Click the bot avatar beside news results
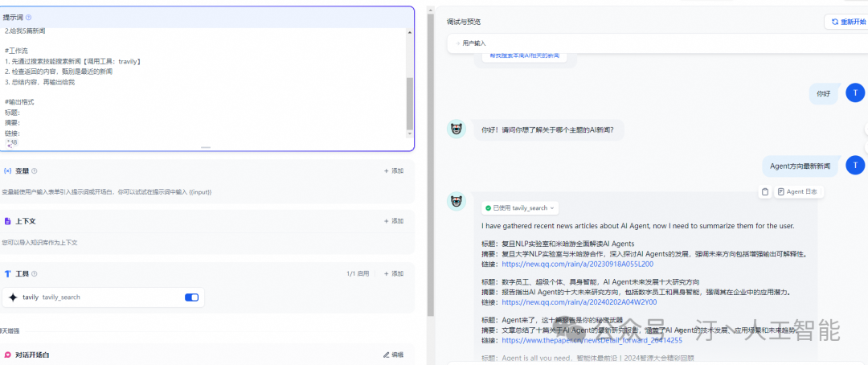The height and width of the screenshot is (365, 868). pyautogui.click(x=457, y=202)
